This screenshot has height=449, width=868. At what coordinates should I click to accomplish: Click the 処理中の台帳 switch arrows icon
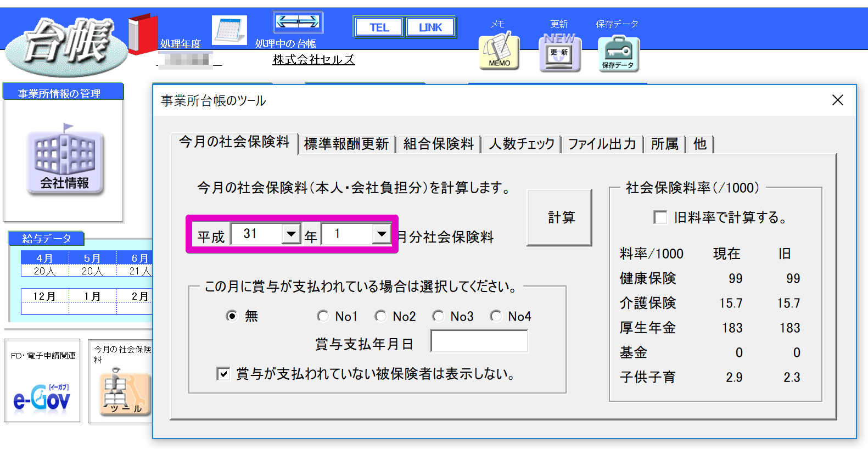298,23
